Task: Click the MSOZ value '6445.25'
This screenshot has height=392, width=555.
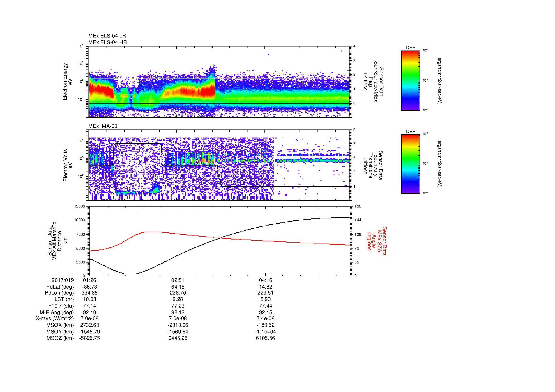Action: pyautogui.click(x=178, y=338)
